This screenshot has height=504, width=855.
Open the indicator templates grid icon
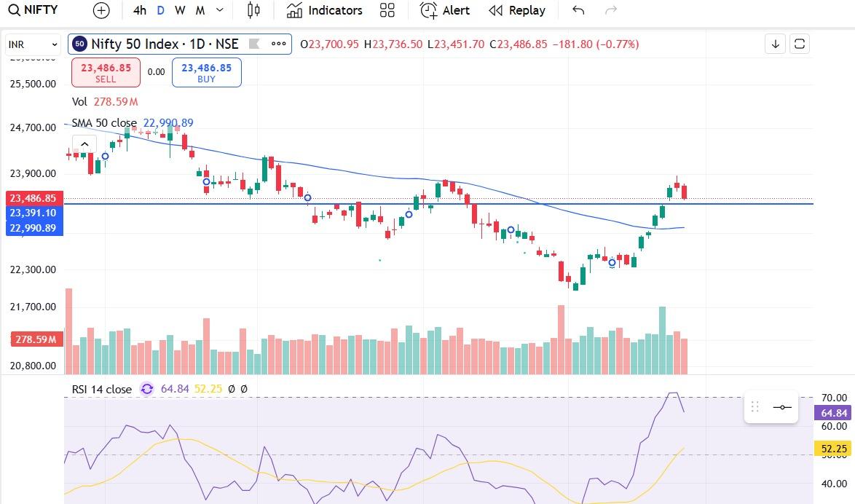coord(387,10)
